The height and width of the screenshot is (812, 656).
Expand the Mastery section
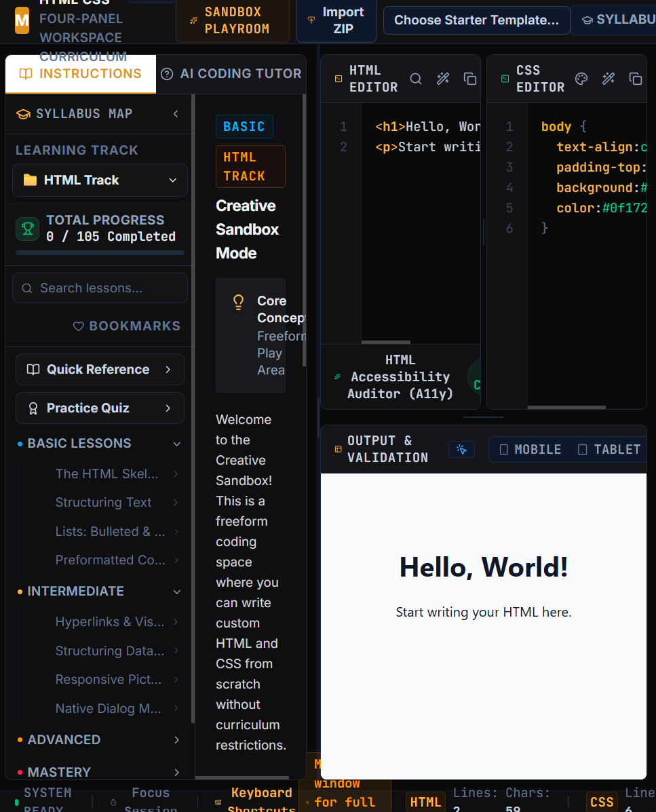[x=100, y=772]
